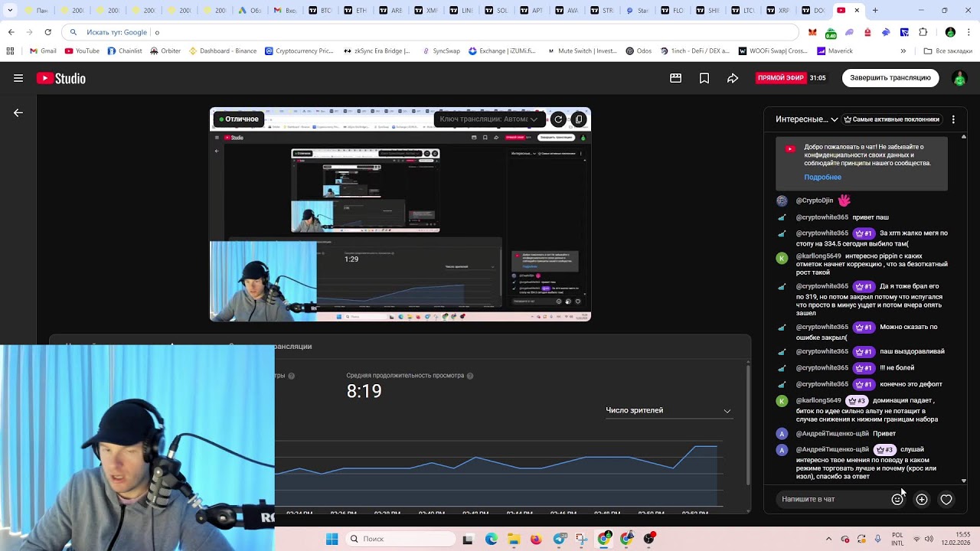The width and height of the screenshot is (980, 551).
Task: Focus the Chrome address bar
Action: 429,32
